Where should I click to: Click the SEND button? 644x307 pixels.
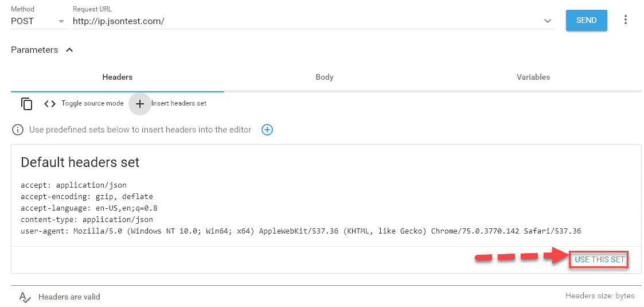pyautogui.click(x=586, y=20)
